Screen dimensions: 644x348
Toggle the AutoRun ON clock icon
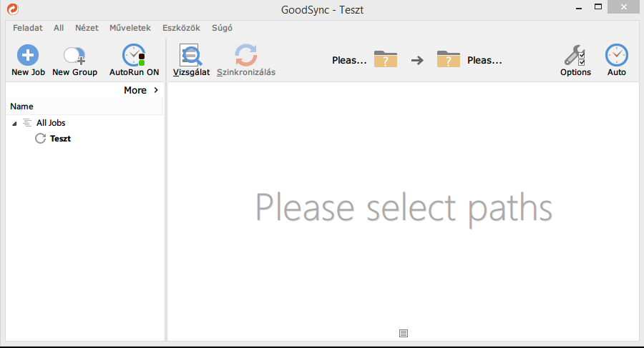click(x=133, y=55)
